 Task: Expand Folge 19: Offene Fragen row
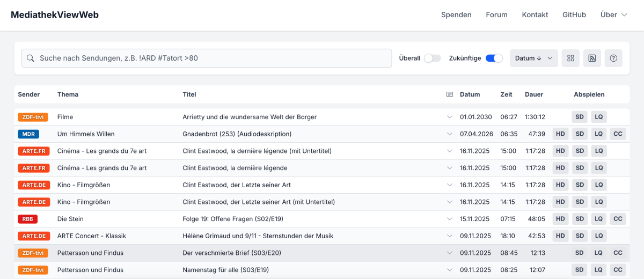[x=450, y=219]
